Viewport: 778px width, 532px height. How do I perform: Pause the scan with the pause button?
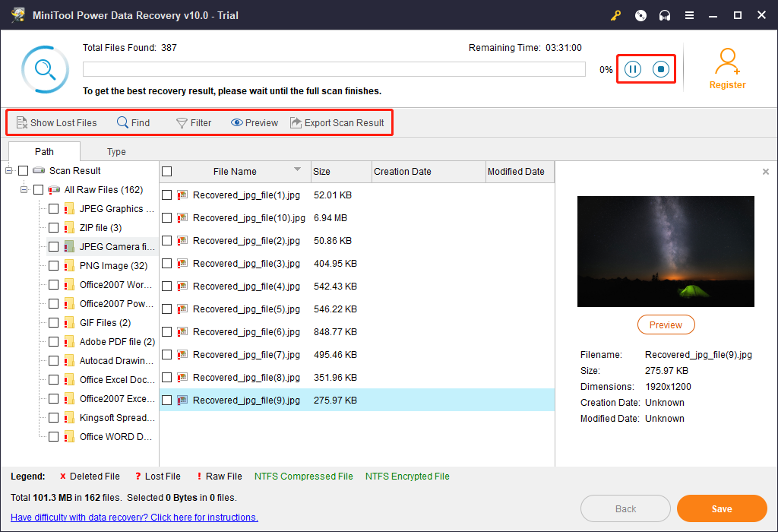tap(632, 70)
